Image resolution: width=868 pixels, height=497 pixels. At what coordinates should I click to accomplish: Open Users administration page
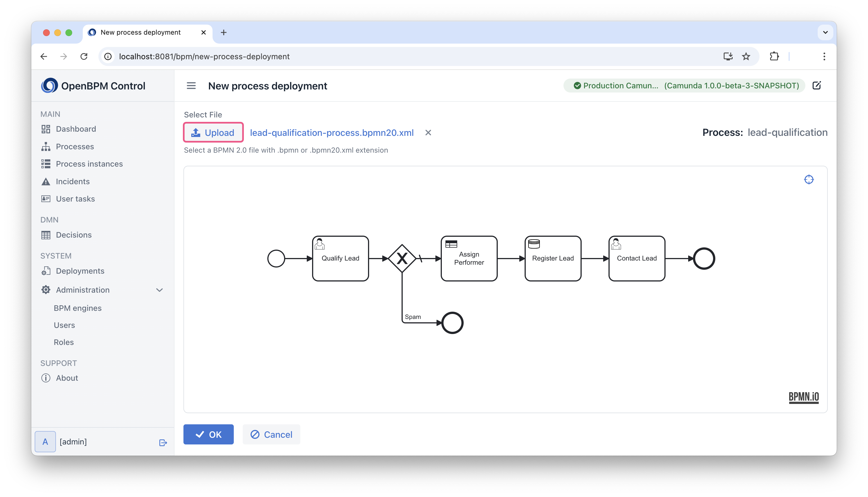(x=64, y=325)
